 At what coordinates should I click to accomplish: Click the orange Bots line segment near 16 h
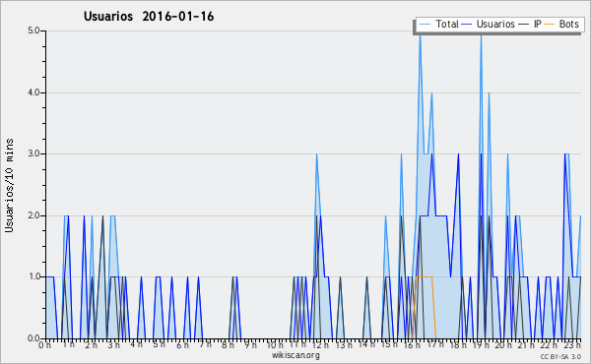click(x=424, y=277)
